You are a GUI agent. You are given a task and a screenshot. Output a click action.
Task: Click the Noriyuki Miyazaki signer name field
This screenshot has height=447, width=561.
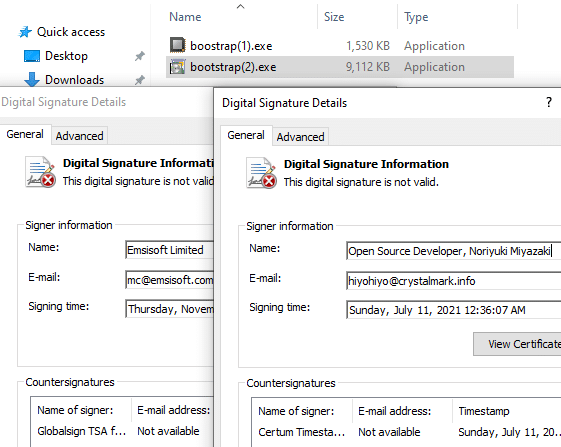tap(454, 251)
